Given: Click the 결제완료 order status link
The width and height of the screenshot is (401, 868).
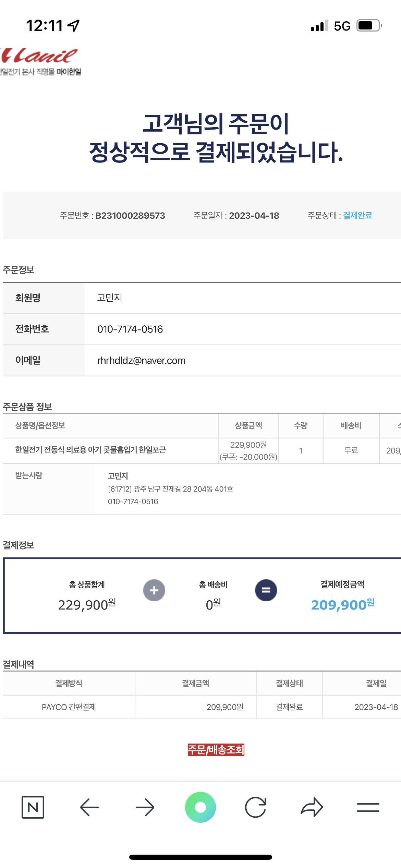Looking at the screenshot, I should click(357, 215).
